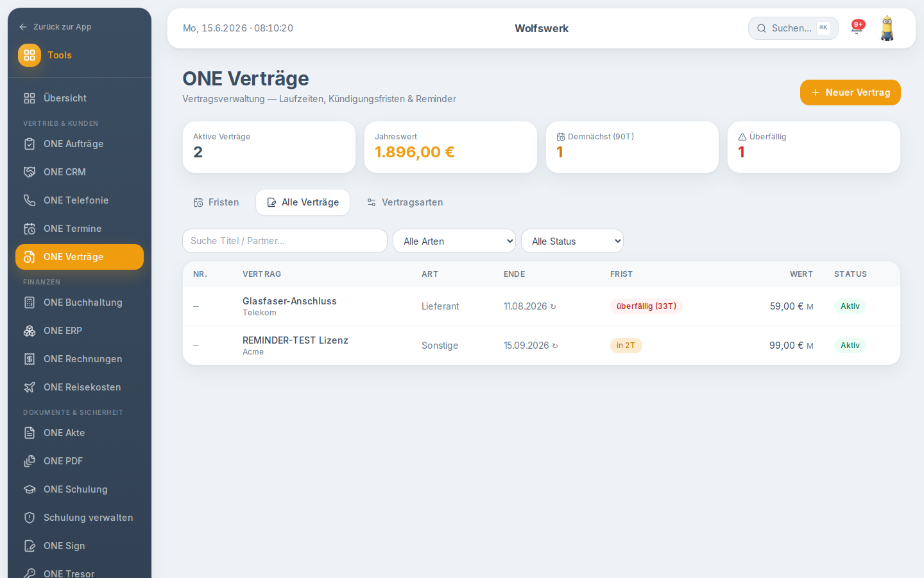Click the VERTRAG column header
This screenshot has height=578, width=924.
(262, 274)
